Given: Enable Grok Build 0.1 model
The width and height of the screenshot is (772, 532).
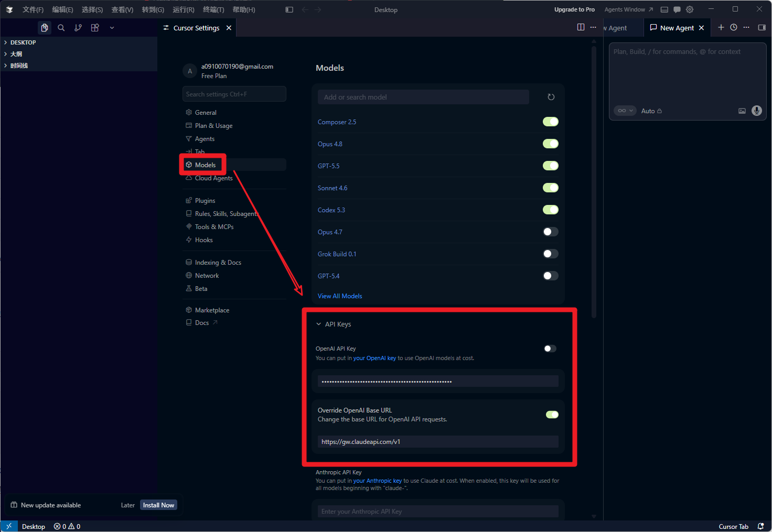Looking at the screenshot, I should (x=551, y=254).
